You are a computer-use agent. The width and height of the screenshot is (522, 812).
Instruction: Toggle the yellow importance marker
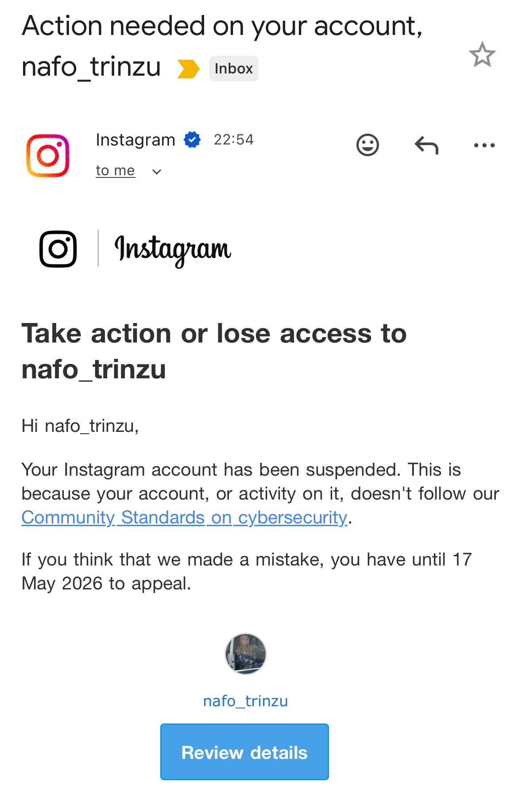click(188, 69)
